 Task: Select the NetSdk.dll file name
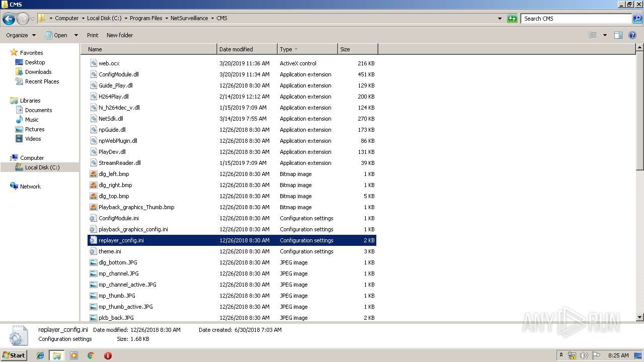111,119
